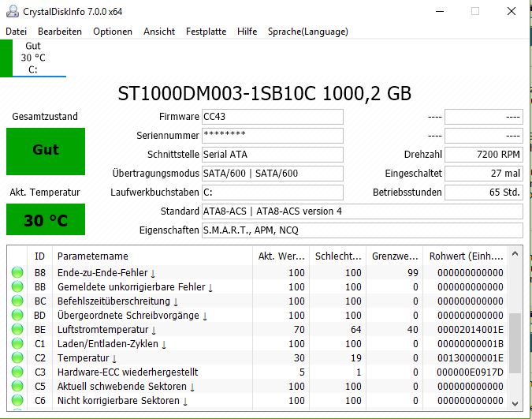Image resolution: width=532 pixels, height=419 pixels.
Task: Select the Übergeordnete Schreibvorgänge row
Action: point(258,316)
